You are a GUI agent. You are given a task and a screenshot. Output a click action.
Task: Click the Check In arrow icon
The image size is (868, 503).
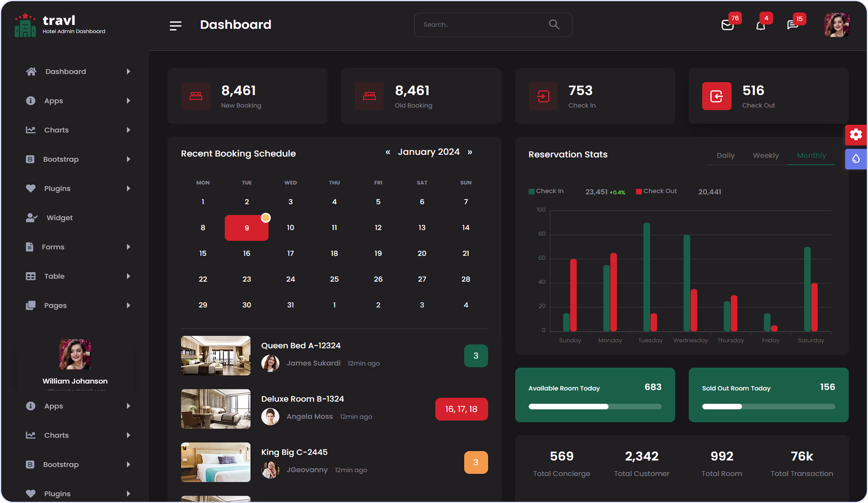point(543,96)
